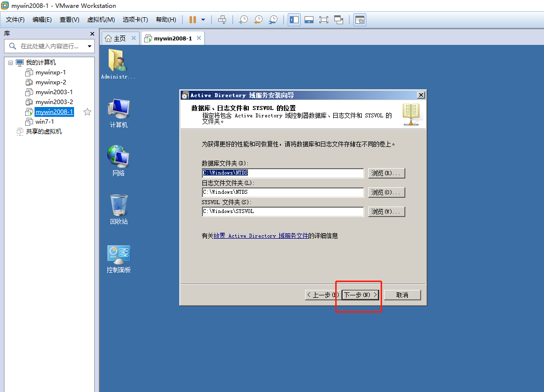Screen dimensions: 544x392
Task: Open the library search filter dropdown
Action: (x=89, y=46)
